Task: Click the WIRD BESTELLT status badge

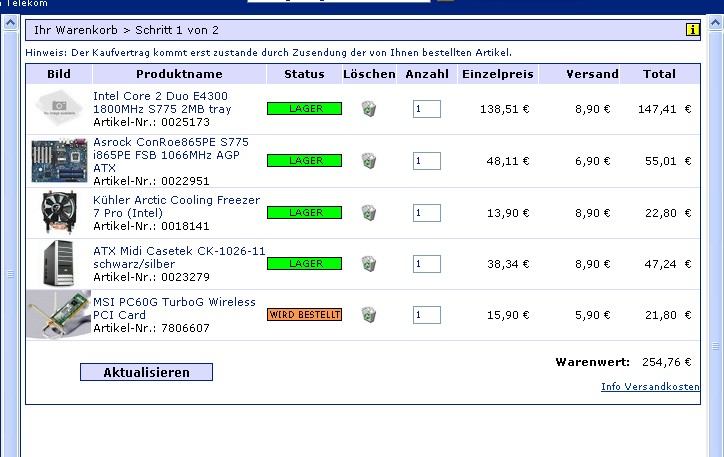Action: (x=304, y=314)
